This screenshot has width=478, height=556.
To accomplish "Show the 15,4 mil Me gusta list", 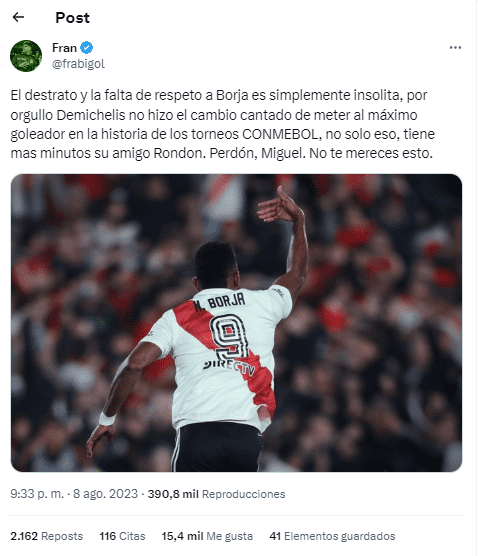I will point(207,536).
